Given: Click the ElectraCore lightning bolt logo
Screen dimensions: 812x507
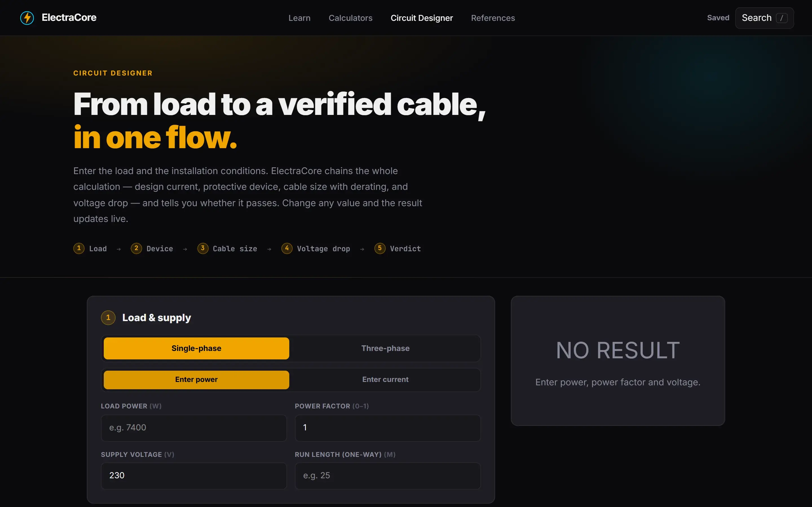Looking at the screenshot, I should (27, 18).
